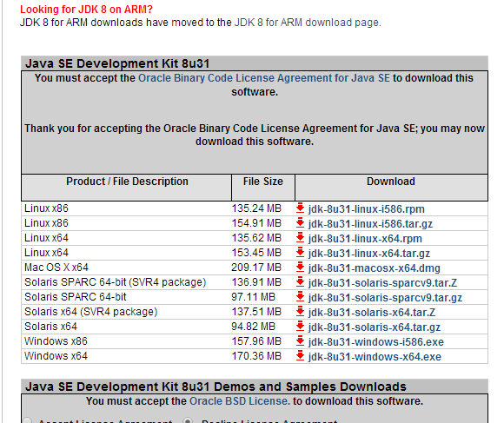Click download icon beside solaris-sparcv9.tar.gz
504x423 pixels.
[x=300, y=296]
